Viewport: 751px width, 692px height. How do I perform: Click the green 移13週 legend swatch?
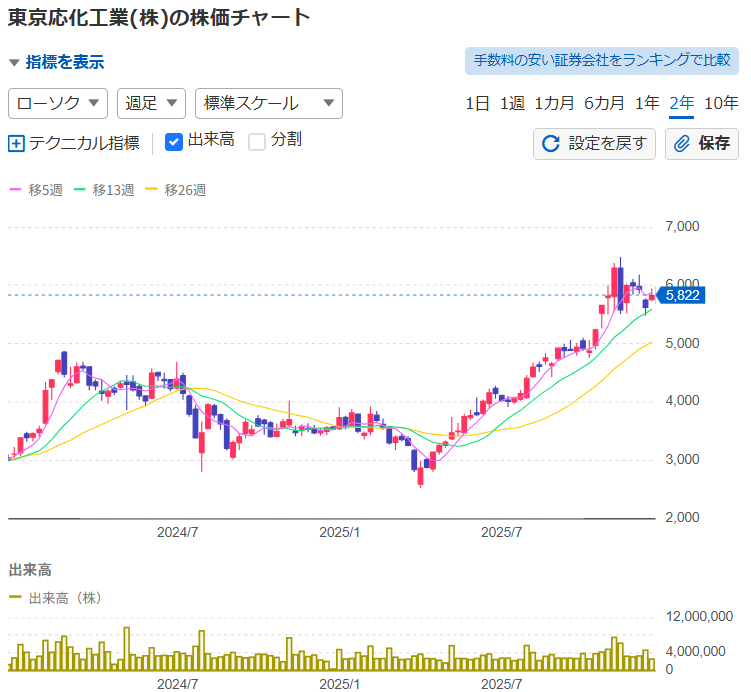tap(80, 189)
